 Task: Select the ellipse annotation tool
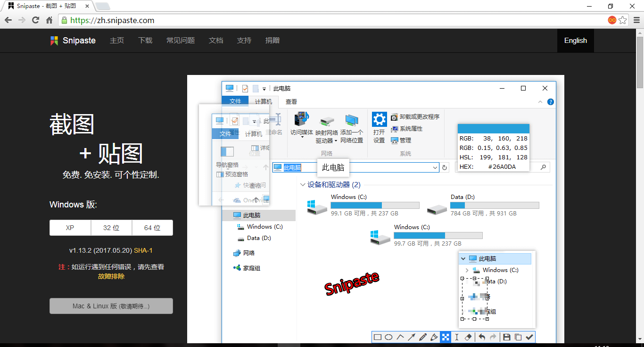click(x=389, y=337)
